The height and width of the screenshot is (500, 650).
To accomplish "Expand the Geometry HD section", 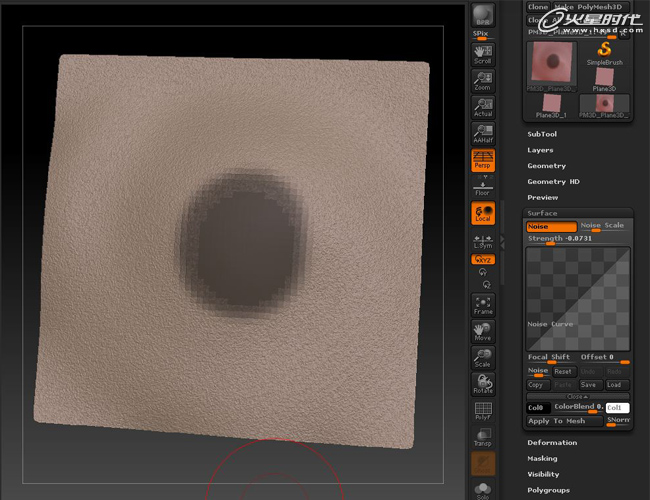I will (x=553, y=182).
